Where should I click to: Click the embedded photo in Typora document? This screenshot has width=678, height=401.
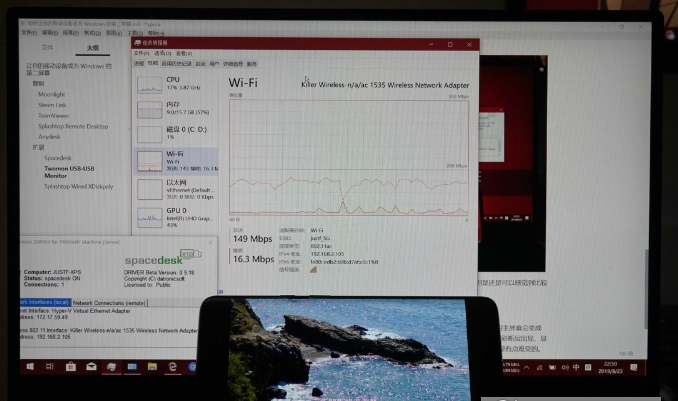pyautogui.click(x=512, y=164)
